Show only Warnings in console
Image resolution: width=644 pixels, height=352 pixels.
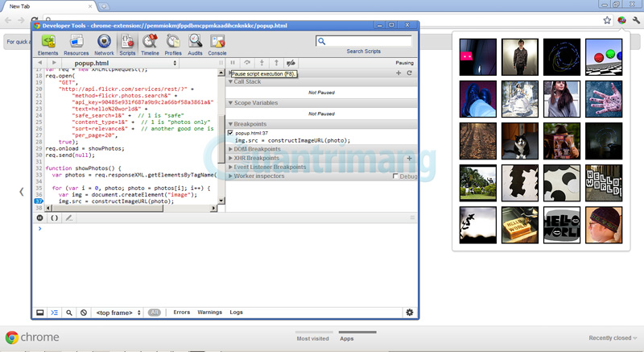[209, 313]
